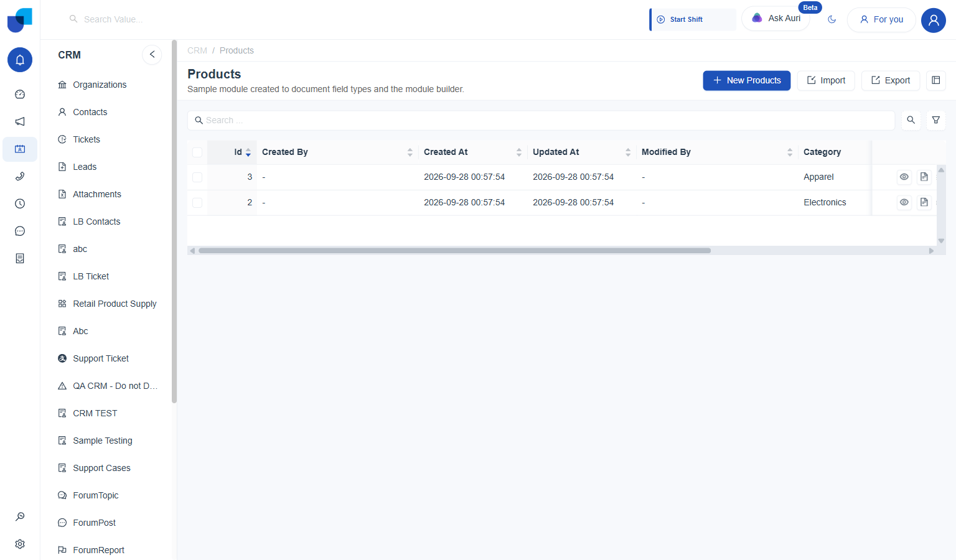Click the app logo in top-left corner
Viewport: 956px width, 560px height.
[20, 20]
